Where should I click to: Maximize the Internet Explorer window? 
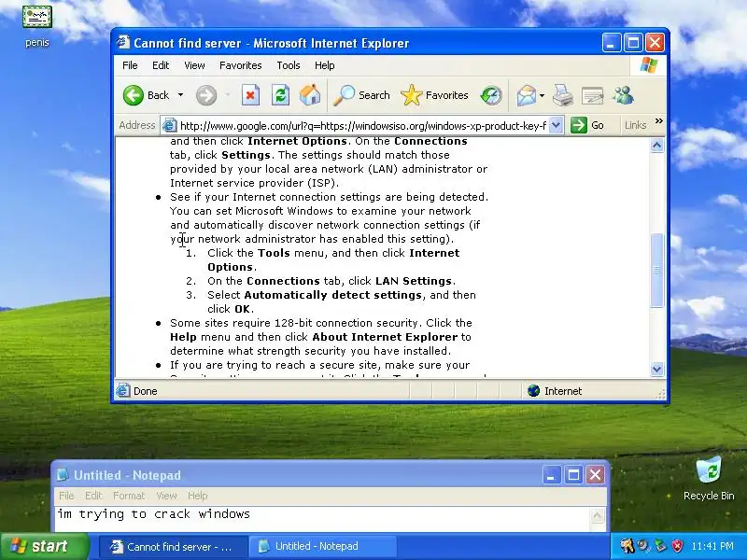point(633,43)
